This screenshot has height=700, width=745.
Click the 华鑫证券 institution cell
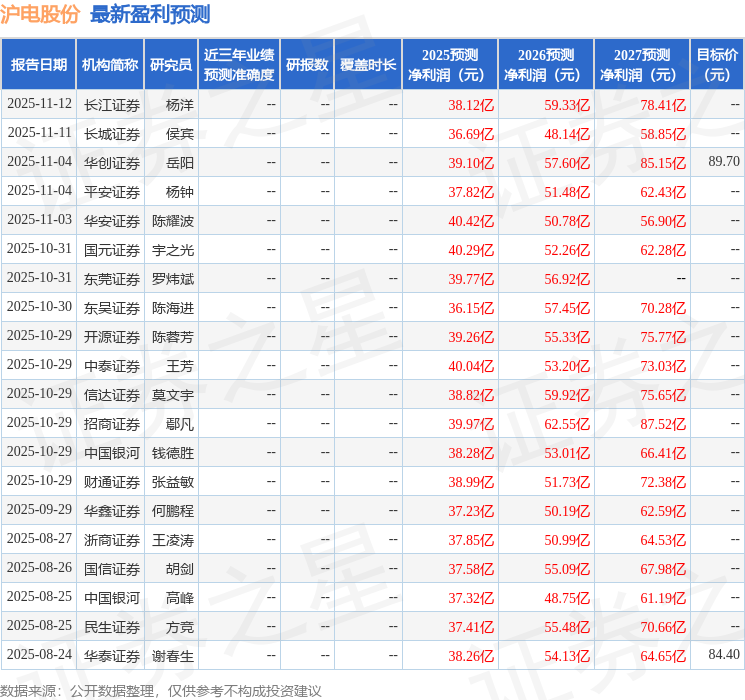[112, 510]
